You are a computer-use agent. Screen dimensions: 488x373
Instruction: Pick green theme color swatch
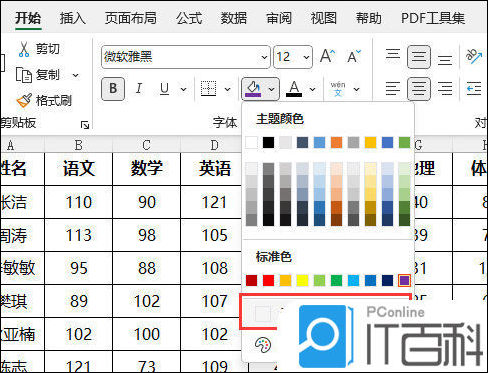(x=404, y=143)
